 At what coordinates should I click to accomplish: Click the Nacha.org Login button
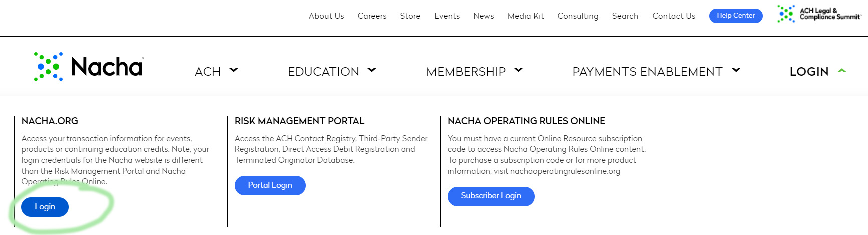click(x=45, y=207)
